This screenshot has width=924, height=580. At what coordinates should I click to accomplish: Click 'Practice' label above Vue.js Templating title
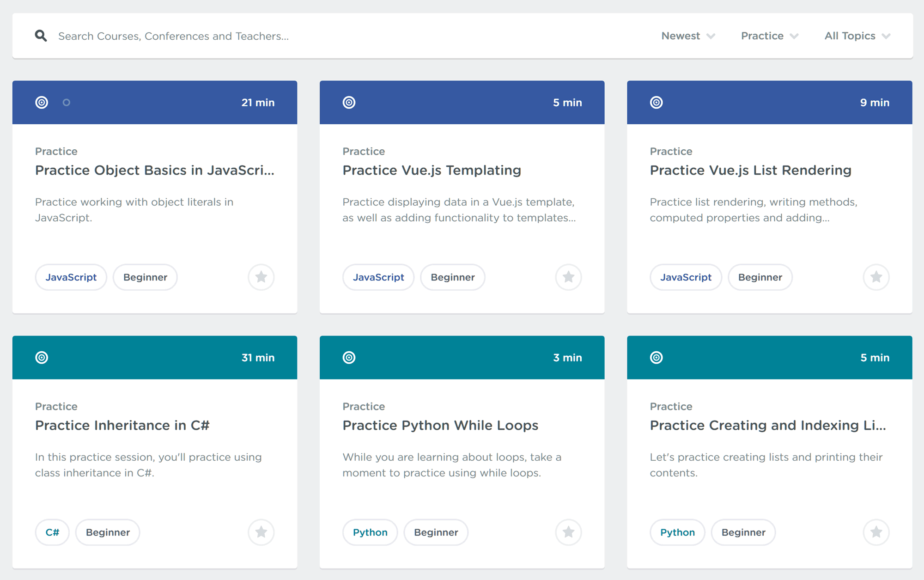point(364,151)
